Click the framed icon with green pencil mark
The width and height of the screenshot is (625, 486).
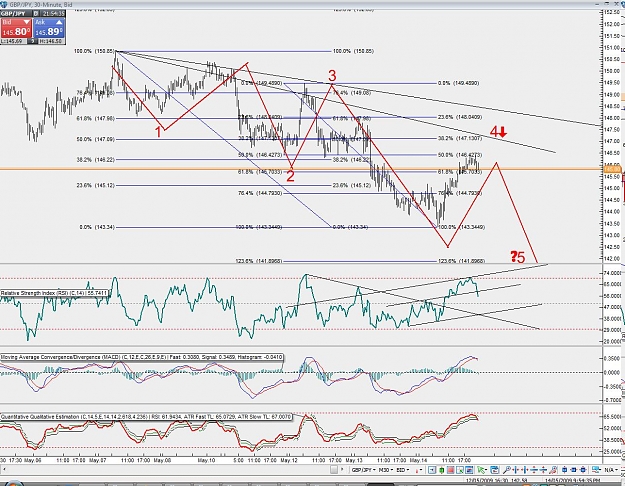460,470
